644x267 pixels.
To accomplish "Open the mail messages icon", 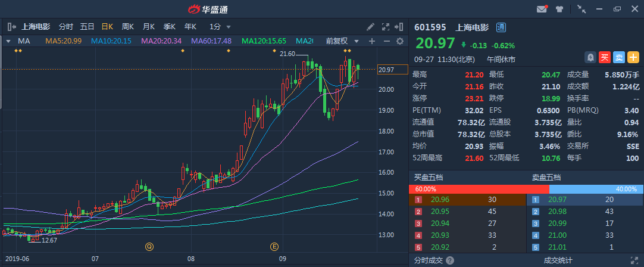I will [x=542, y=8].
